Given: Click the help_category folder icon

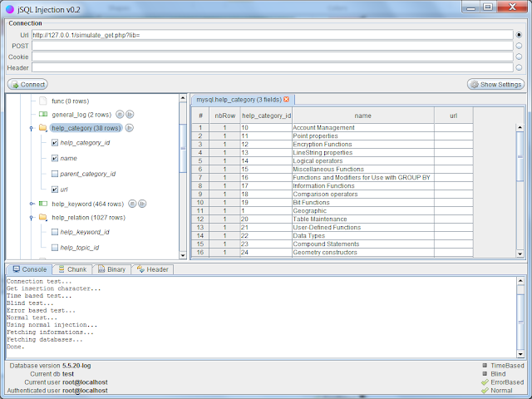Looking at the screenshot, I should (x=42, y=127).
